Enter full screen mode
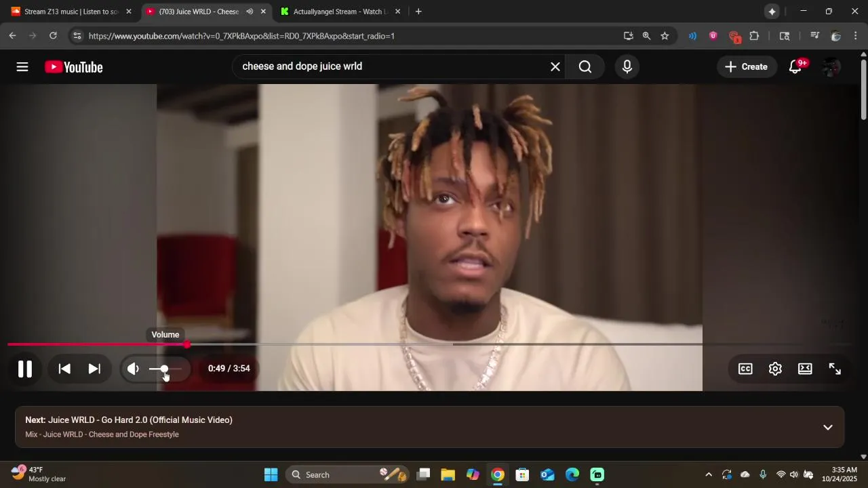This screenshot has width=868, height=488. point(835,369)
